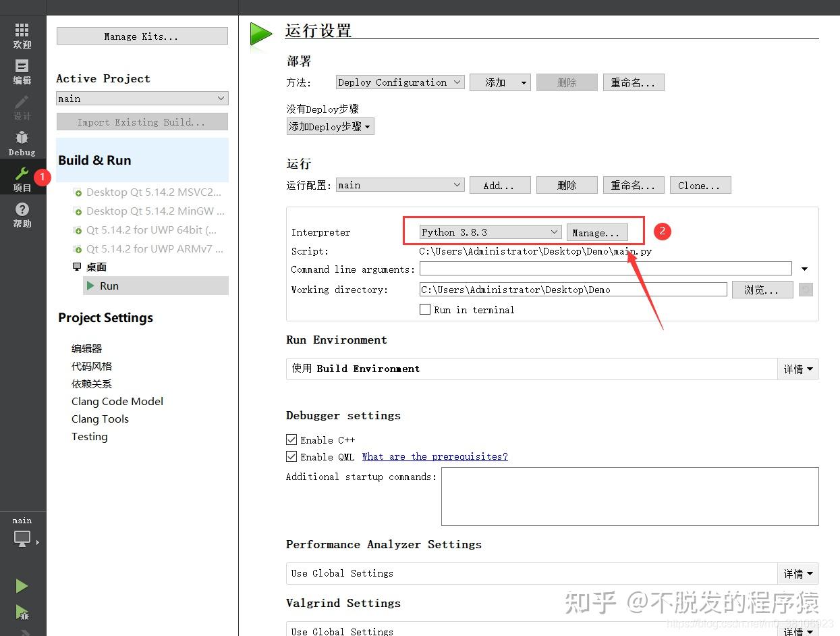Switch to 编辑 (Edit) mode
The height and width of the screenshot is (636, 840).
coord(22,70)
